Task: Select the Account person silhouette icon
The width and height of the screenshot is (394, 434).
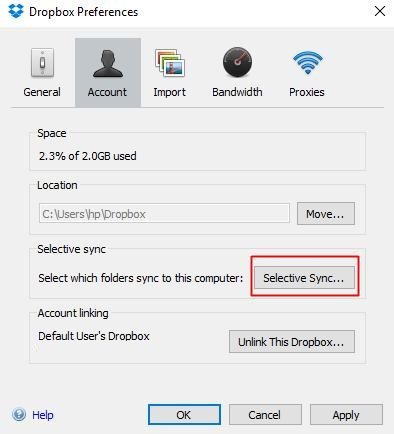Action: coord(108,63)
